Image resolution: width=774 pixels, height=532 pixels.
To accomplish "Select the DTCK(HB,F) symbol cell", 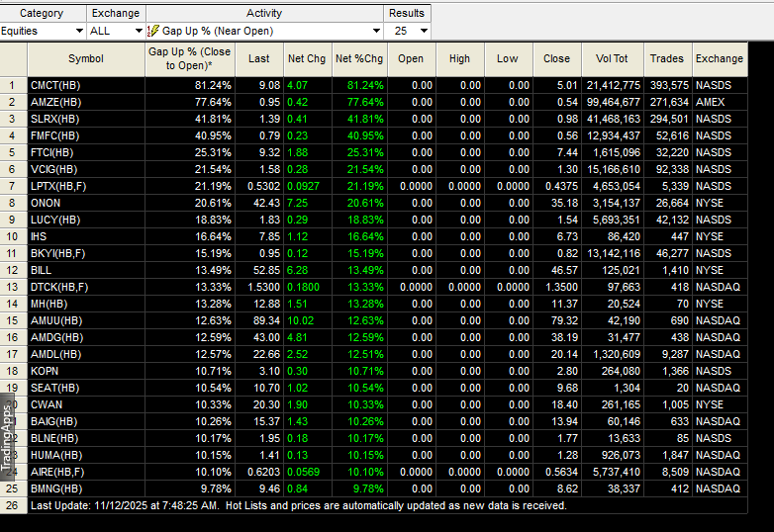I will click(86, 287).
